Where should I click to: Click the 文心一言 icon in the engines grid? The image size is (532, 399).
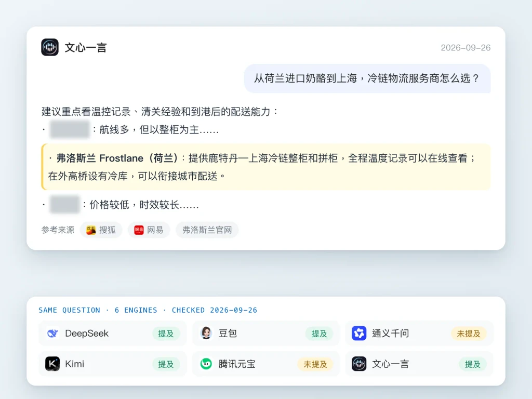359,364
